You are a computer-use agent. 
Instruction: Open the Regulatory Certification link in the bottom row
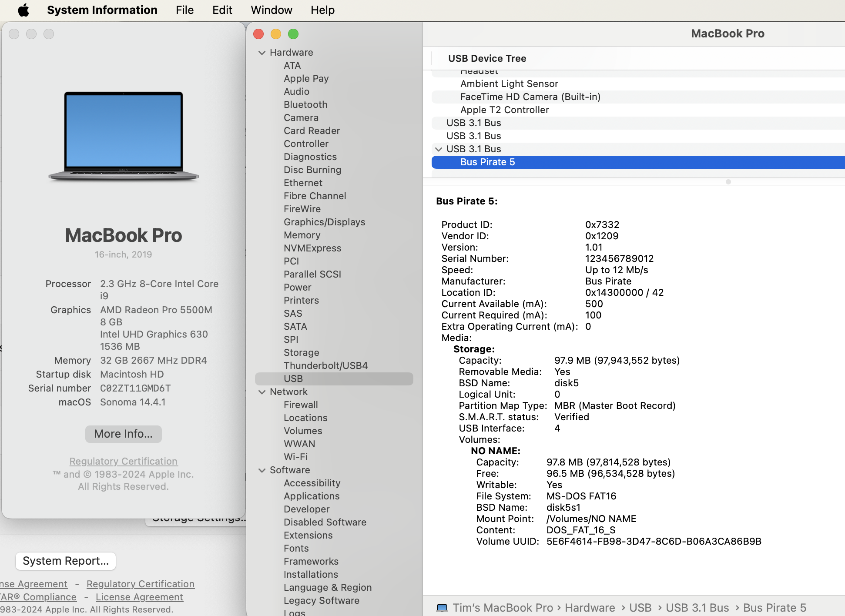pos(141,584)
